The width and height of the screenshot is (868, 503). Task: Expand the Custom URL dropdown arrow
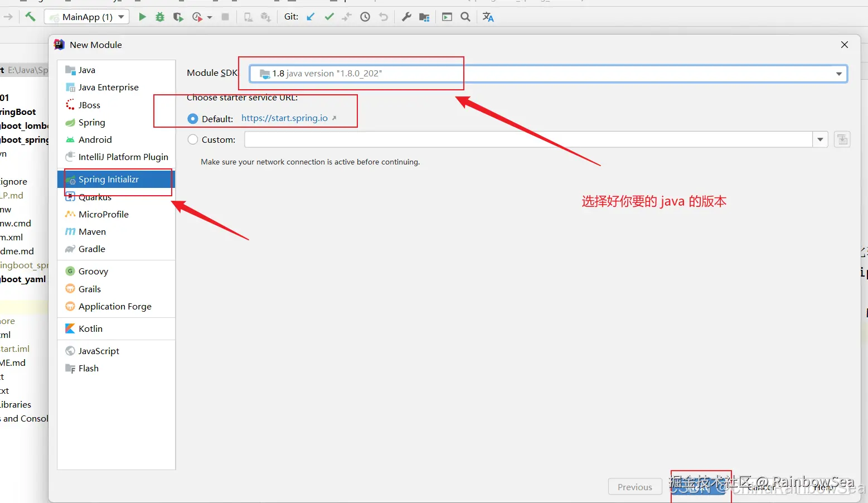tap(820, 139)
